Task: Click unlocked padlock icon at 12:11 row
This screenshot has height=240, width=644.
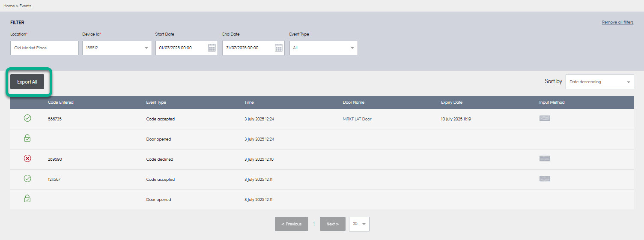Action: (27, 198)
